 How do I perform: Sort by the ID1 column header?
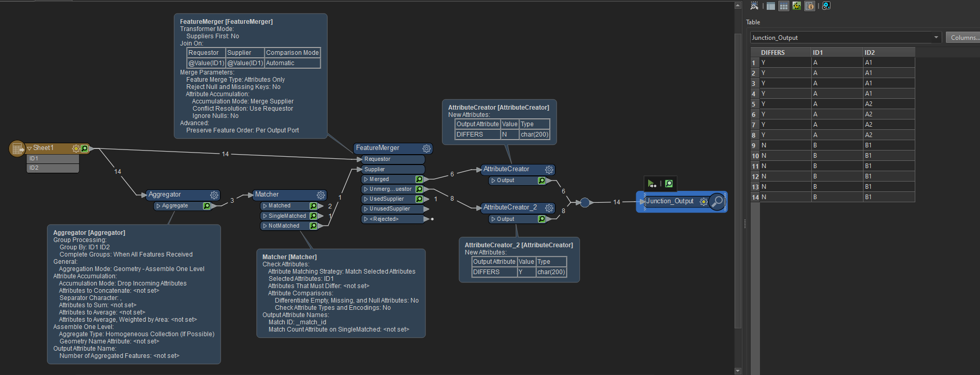point(837,52)
